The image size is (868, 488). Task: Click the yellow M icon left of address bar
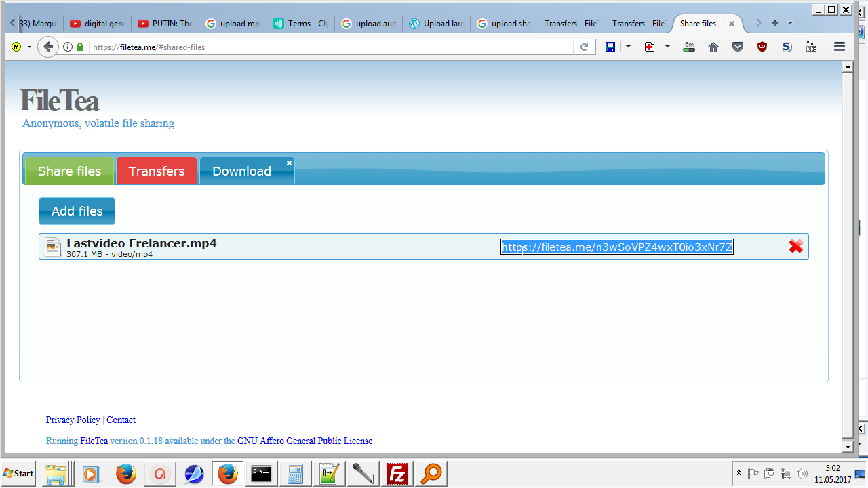tap(16, 47)
